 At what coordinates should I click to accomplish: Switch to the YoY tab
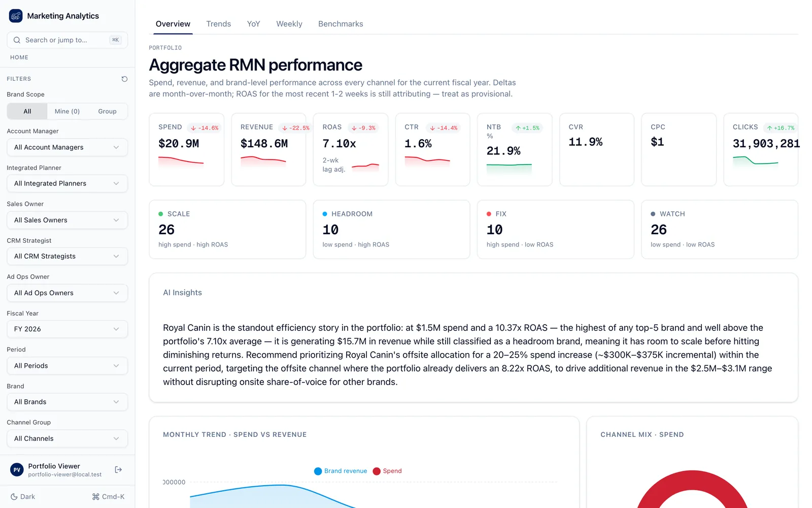coord(254,24)
